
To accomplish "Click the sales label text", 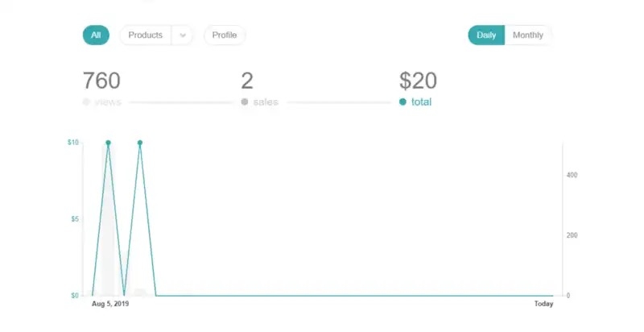I will (266, 102).
